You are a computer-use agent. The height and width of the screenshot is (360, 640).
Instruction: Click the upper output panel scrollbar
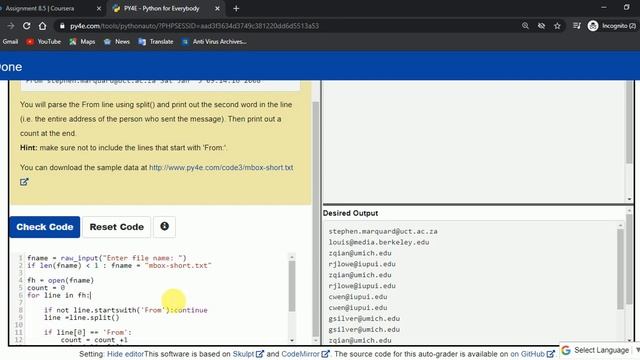(629, 122)
